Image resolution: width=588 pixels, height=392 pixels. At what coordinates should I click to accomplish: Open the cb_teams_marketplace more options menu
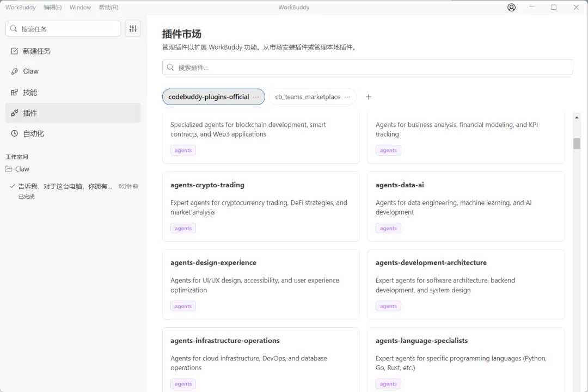pos(347,97)
